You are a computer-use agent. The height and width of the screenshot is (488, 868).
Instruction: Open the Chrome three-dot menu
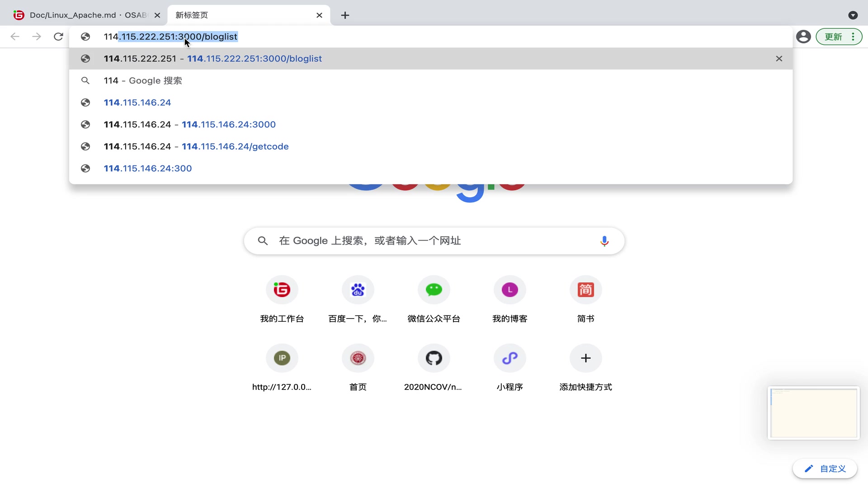pyautogui.click(x=854, y=37)
